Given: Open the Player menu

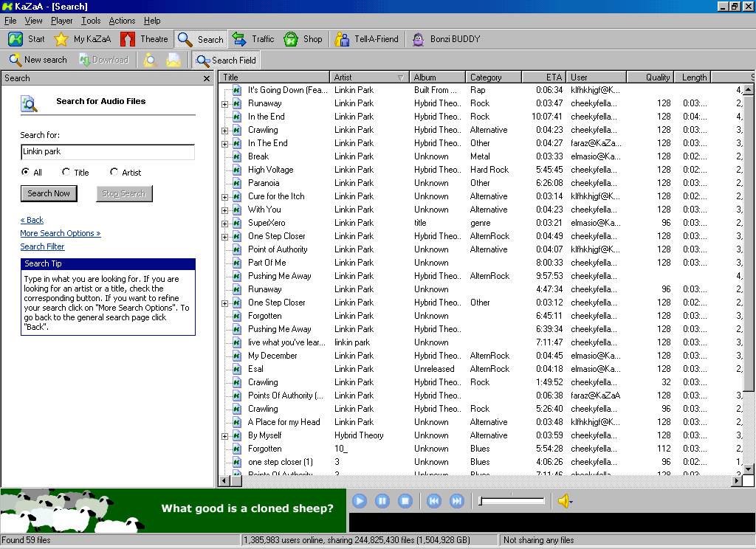Looking at the screenshot, I should coord(62,21).
